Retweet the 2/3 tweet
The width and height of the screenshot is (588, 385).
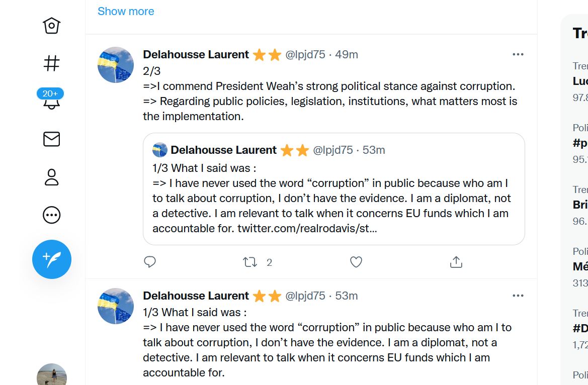(250, 262)
